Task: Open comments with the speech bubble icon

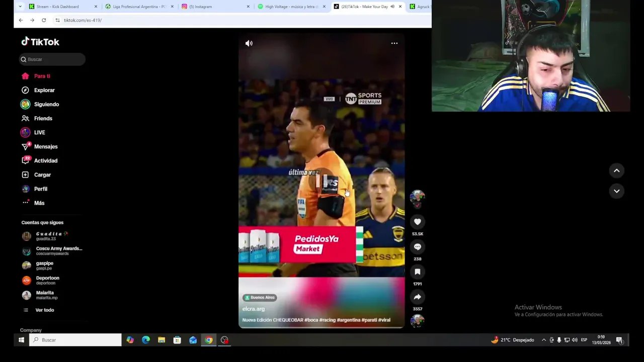Action: coord(418,247)
